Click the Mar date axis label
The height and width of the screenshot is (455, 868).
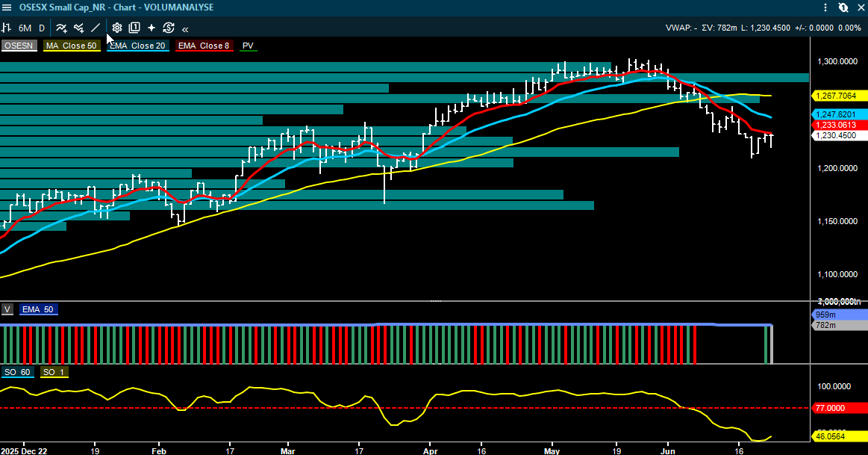pyautogui.click(x=288, y=451)
